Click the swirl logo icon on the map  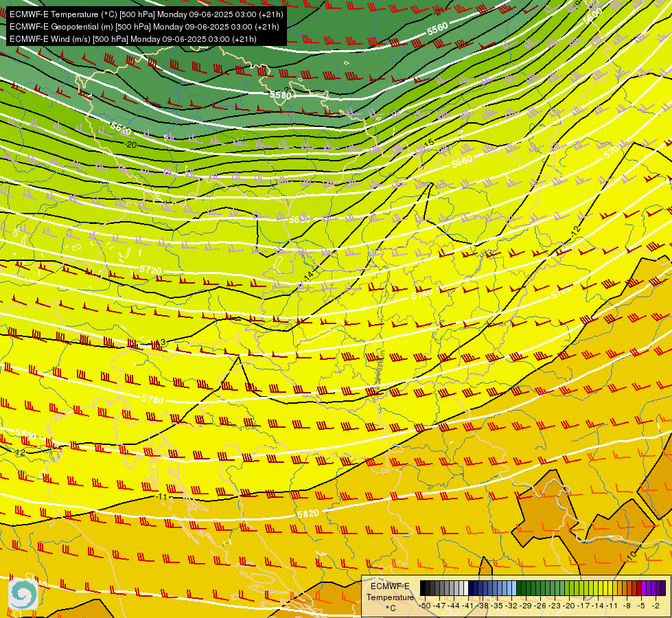23,595
